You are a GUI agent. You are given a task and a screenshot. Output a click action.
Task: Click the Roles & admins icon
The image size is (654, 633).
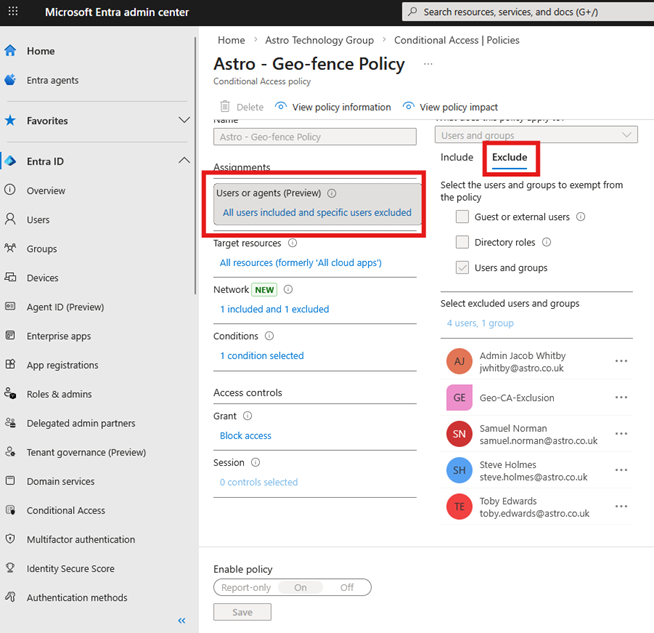click(10, 394)
